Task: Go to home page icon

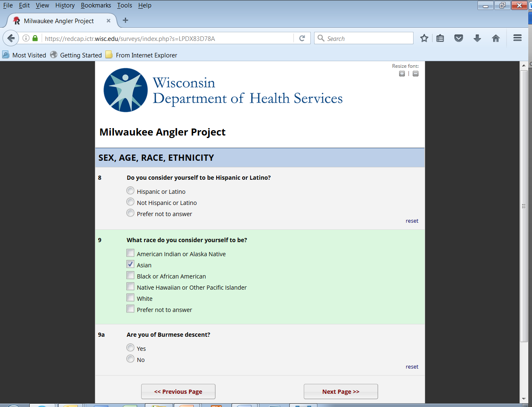Action: tap(496, 38)
